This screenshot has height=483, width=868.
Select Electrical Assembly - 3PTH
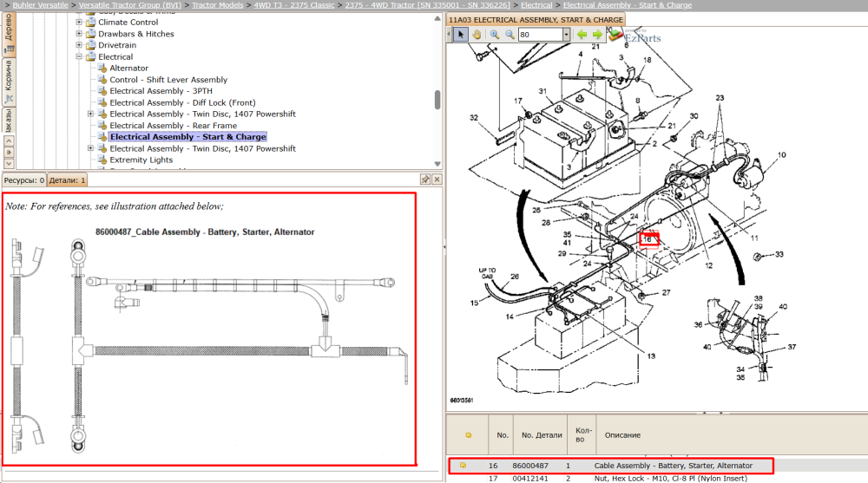(x=161, y=91)
